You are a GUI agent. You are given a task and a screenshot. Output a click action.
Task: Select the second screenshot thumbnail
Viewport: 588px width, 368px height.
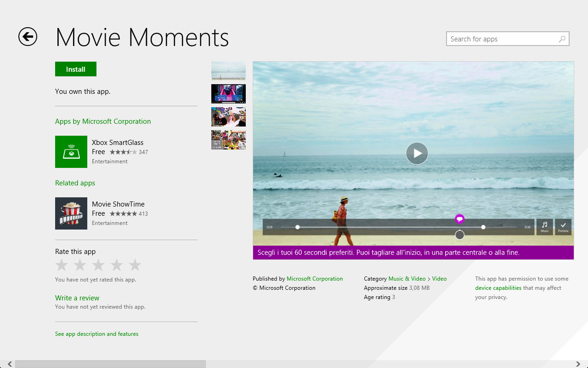click(x=228, y=94)
